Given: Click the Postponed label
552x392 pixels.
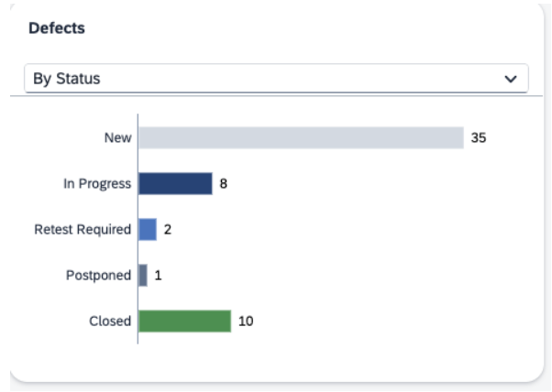Looking at the screenshot, I should pos(99,276).
